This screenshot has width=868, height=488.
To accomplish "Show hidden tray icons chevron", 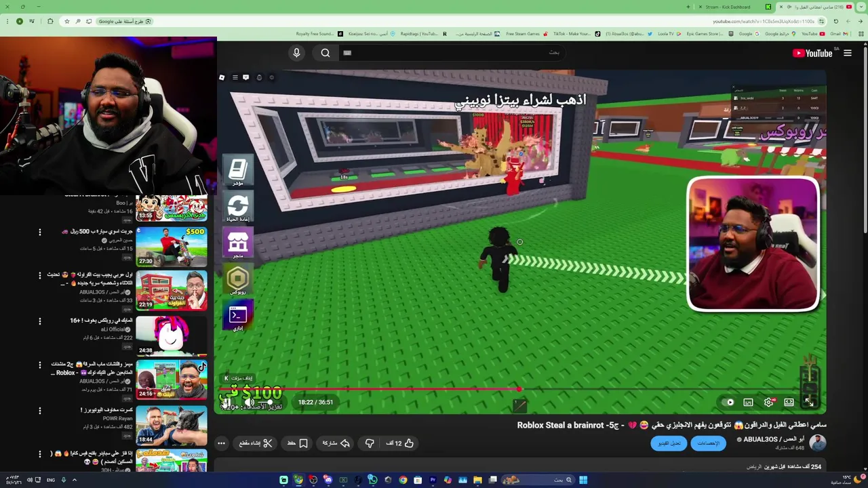I will pyautogui.click(x=75, y=480).
